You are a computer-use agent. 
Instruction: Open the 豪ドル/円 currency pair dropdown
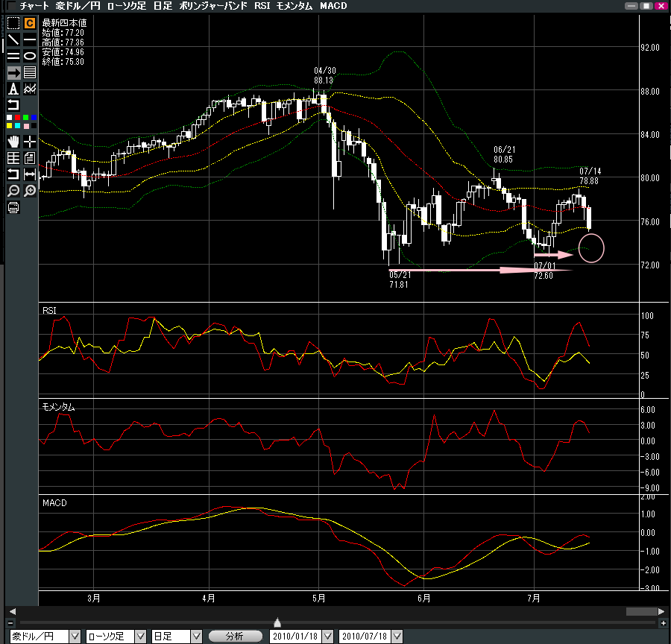click(75, 636)
